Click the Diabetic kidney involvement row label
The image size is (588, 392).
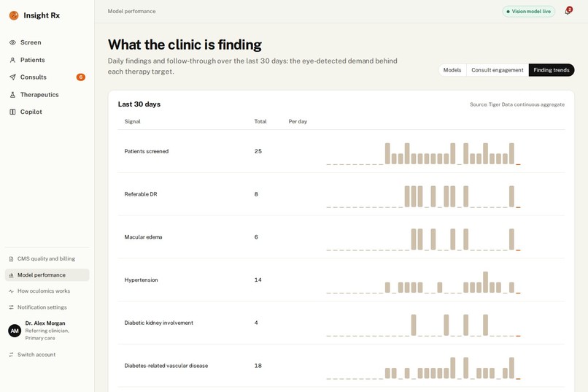coord(158,323)
